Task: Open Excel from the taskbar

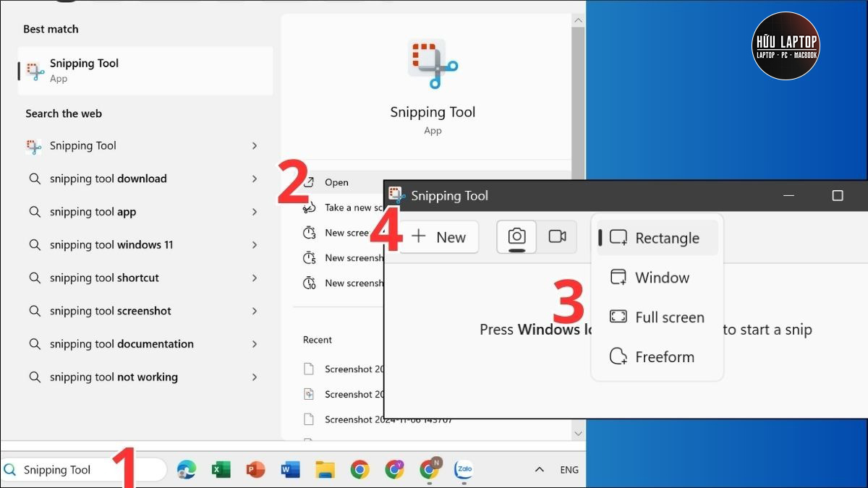Action: 221,470
